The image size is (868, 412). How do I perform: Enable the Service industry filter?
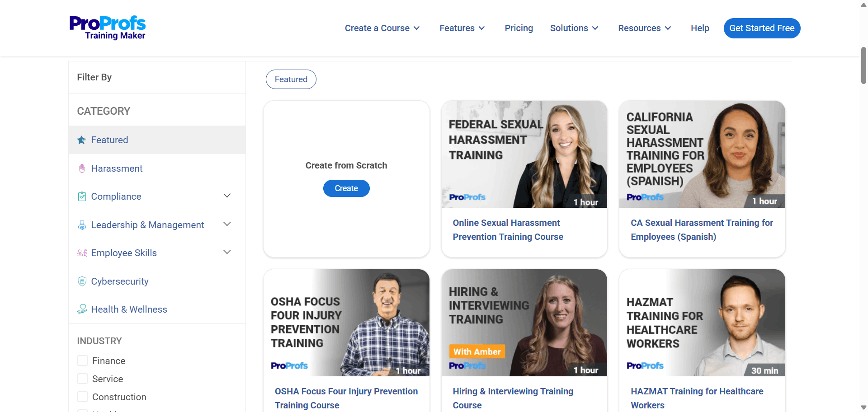pyautogui.click(x=82, y=379)
